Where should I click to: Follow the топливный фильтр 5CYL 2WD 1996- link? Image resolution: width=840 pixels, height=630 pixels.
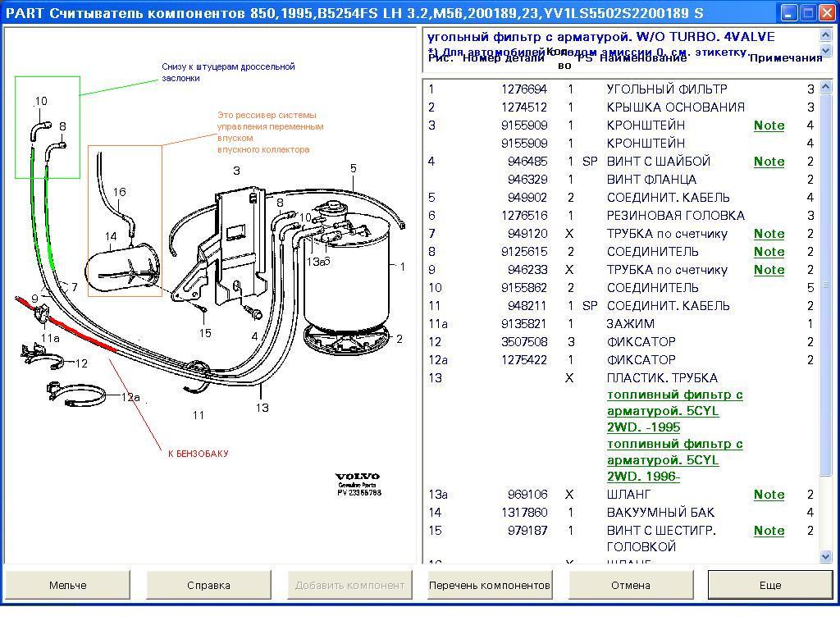click(x=674, y=460)
